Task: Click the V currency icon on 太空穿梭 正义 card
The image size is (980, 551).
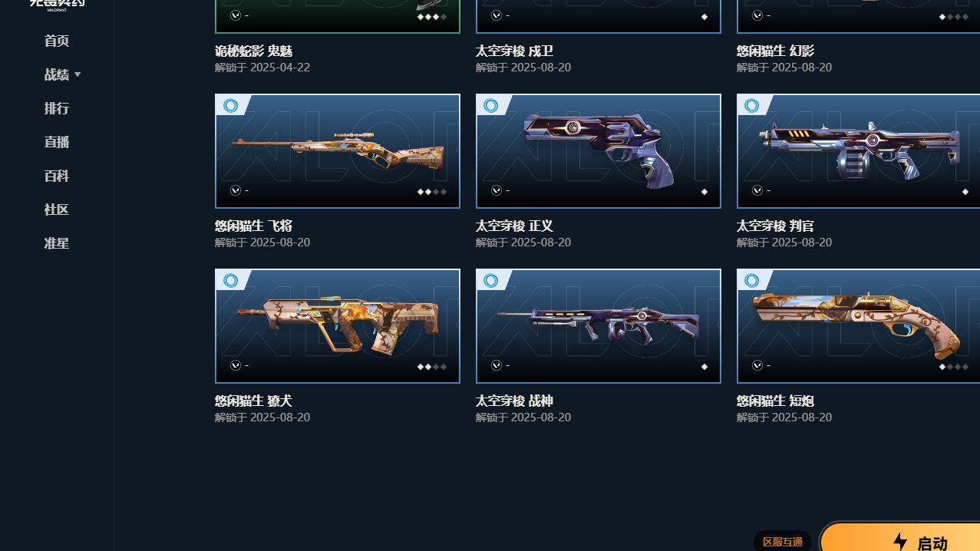Action: [x=497, y=190]
